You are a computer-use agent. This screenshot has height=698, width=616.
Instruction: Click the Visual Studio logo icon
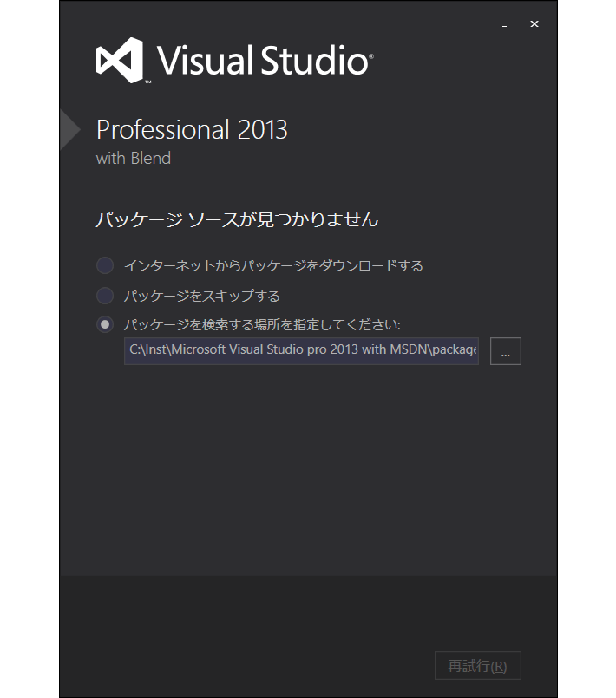120,60
